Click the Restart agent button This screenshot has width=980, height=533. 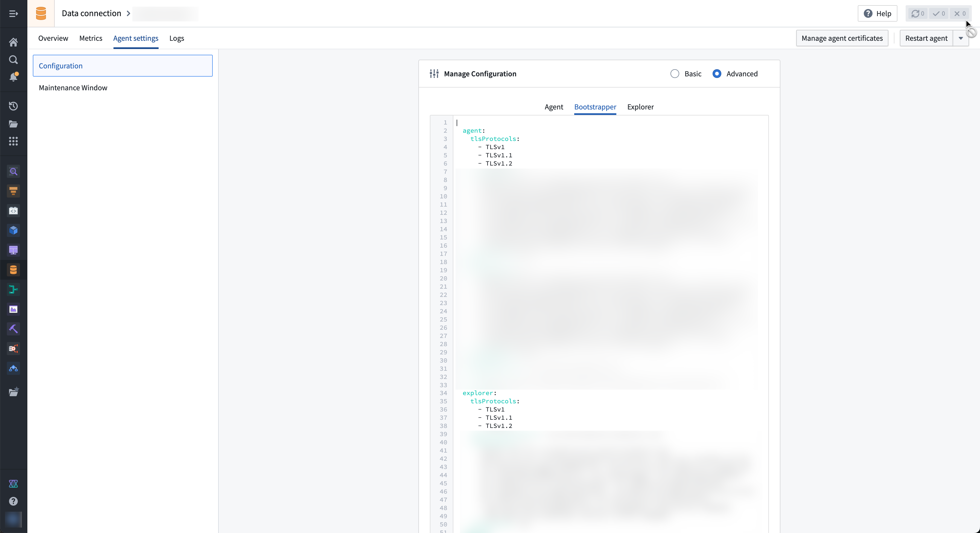[926, 39]
